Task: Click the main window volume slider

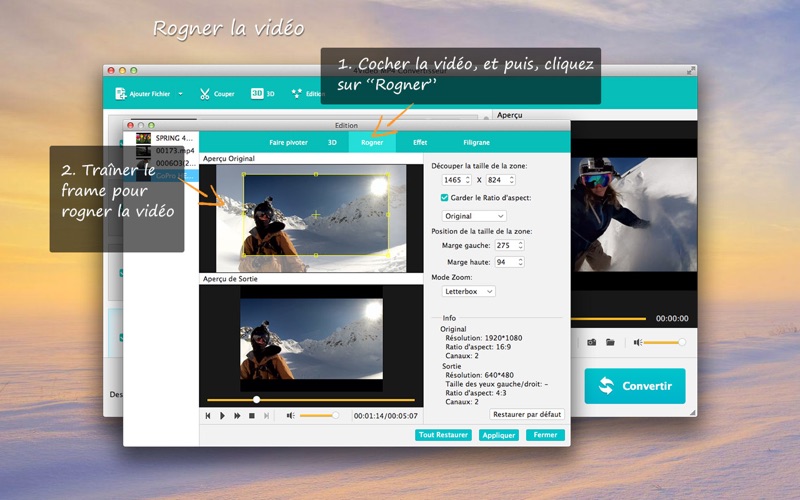Action: point(665,342)
